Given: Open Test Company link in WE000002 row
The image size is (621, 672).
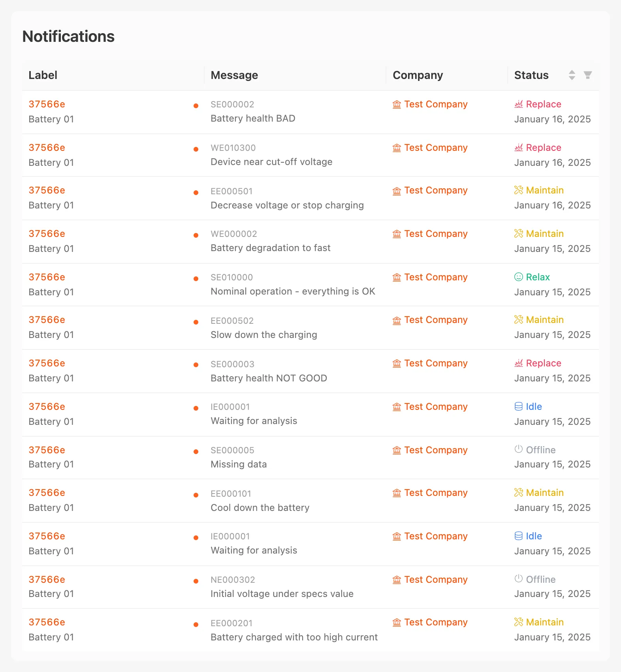Looking at the screenshot, I should click(436, 234).
